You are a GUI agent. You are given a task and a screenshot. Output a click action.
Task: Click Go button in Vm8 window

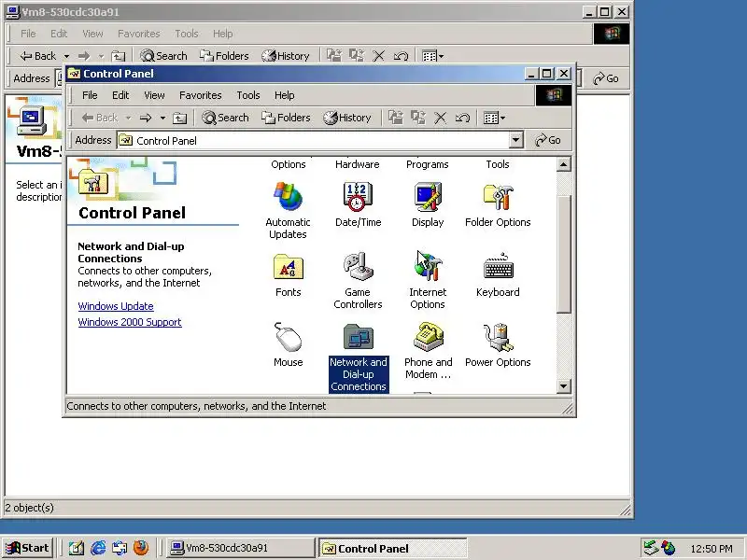605,78
